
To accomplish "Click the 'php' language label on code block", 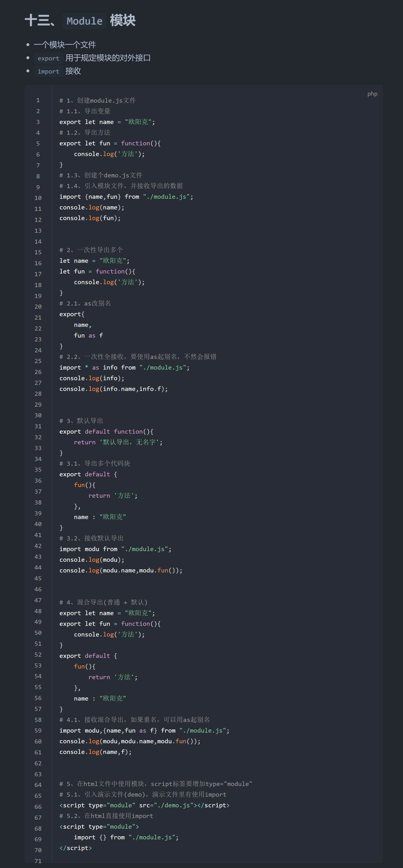I will point(372,94).
